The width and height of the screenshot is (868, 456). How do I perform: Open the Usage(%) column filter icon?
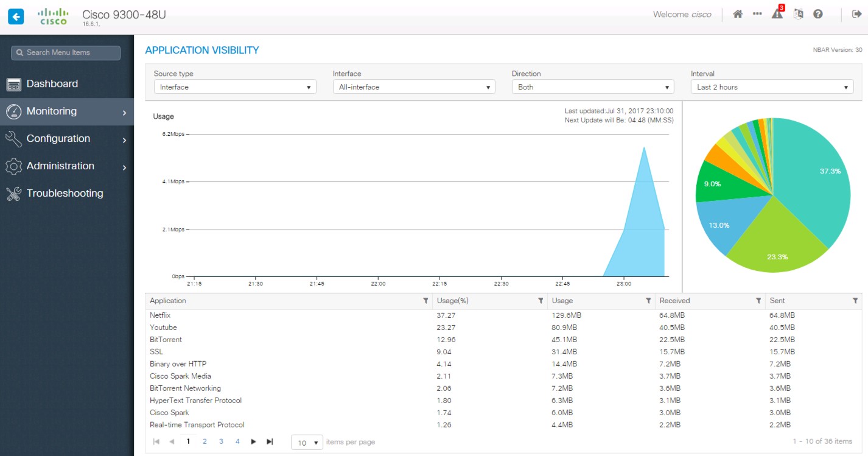pos(540,301)
